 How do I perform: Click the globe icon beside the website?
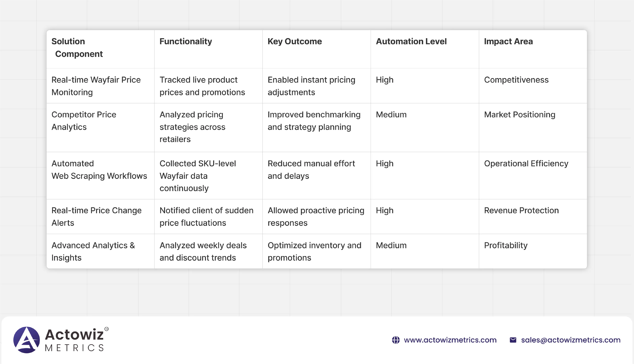point(396,340)
